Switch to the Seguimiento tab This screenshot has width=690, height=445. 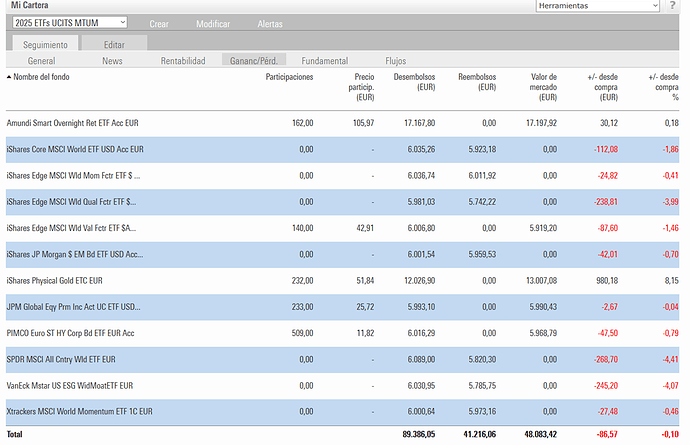(x=45, y=44)
